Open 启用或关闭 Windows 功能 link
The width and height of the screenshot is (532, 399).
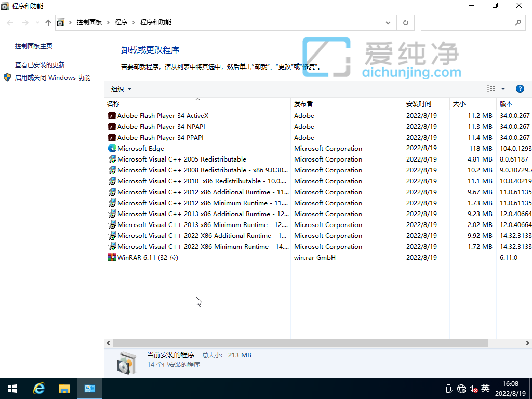[x=52, y=78]
